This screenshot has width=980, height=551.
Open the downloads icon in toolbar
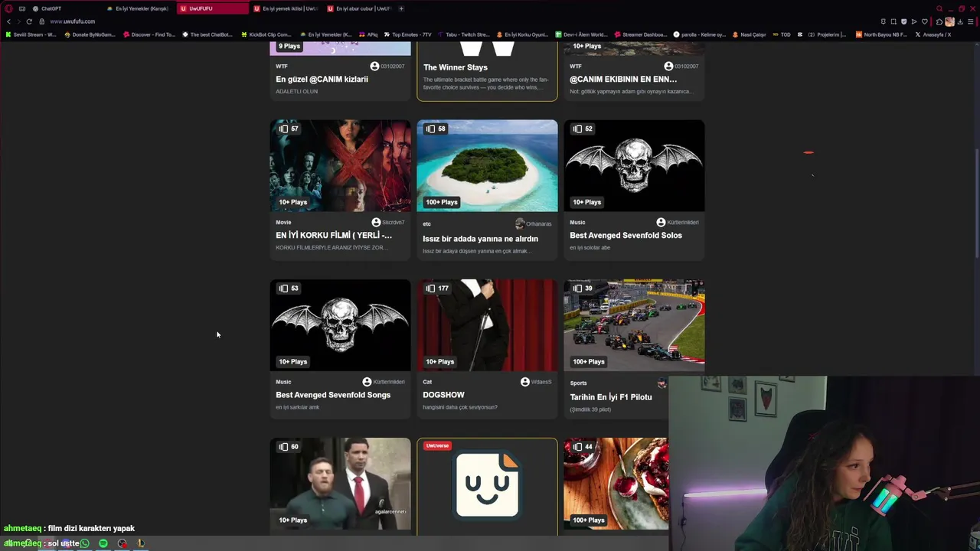pos(960,21)
